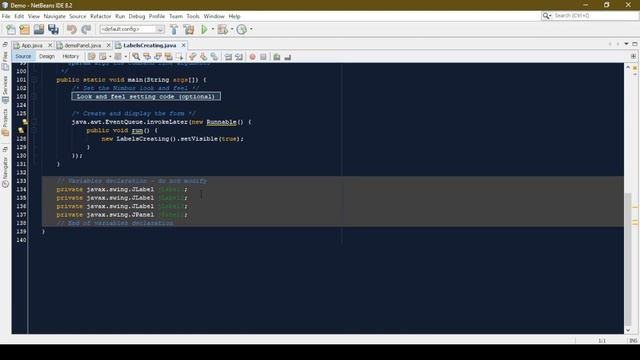Viewport: 640px width, 360px height.
Task: Shift line left icon in editor toolbar
Action: click(228, 57)
